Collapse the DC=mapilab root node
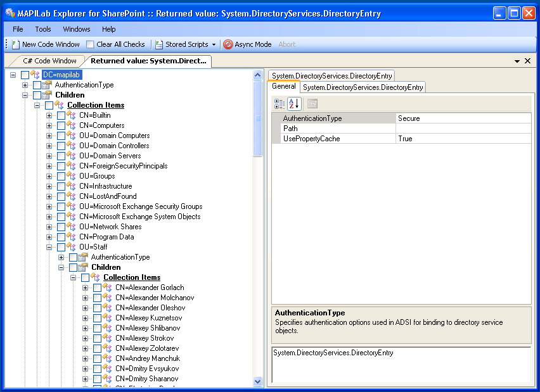Image resolution: width=540 pixels, height=392 pixels. click(x=13, y=75)
